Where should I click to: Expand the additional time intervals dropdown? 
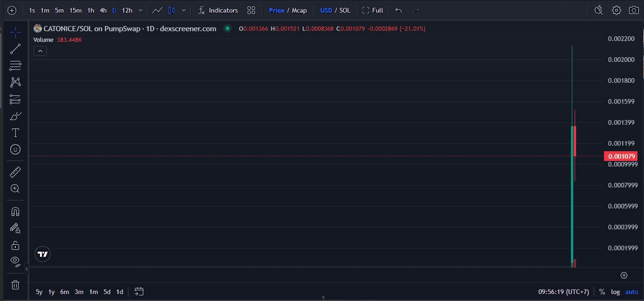click(x=141, y=10)
